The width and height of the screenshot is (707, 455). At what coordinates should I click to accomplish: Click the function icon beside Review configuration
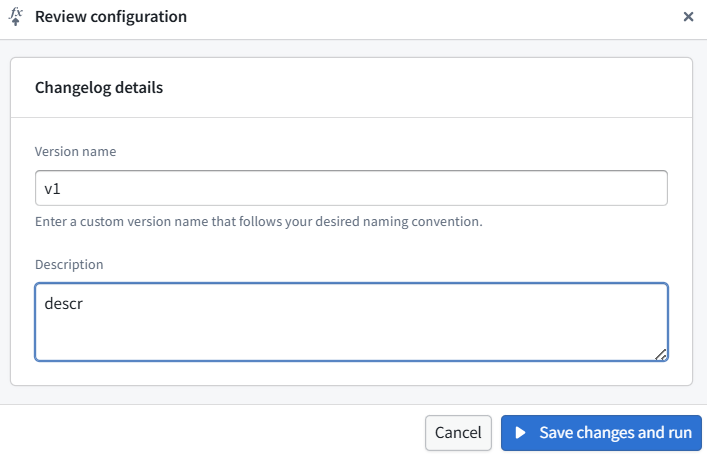(16, 17)
